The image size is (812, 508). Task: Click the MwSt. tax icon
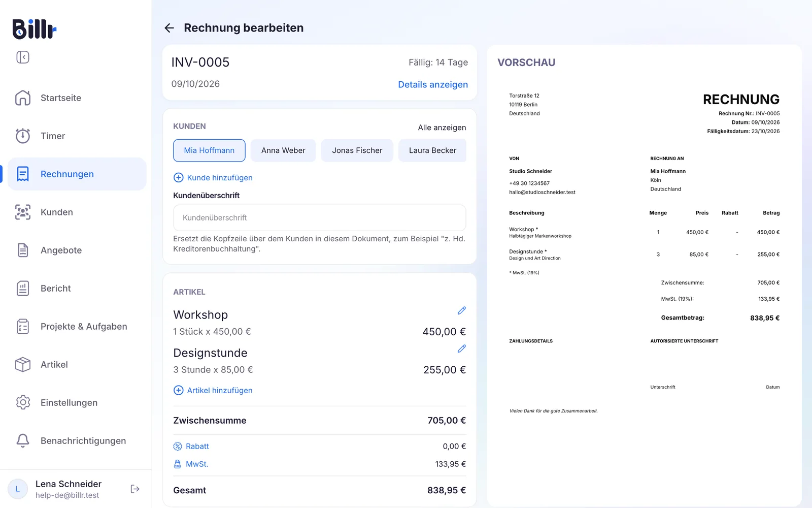pyautogui.click(x=178, y=464)
